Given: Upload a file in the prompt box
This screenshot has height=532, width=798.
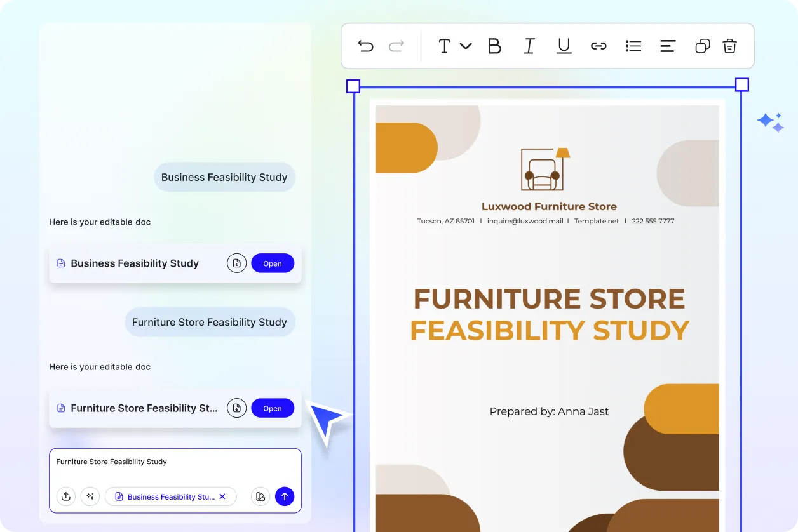Looking at the screenshot, I should tap(65, 496).
